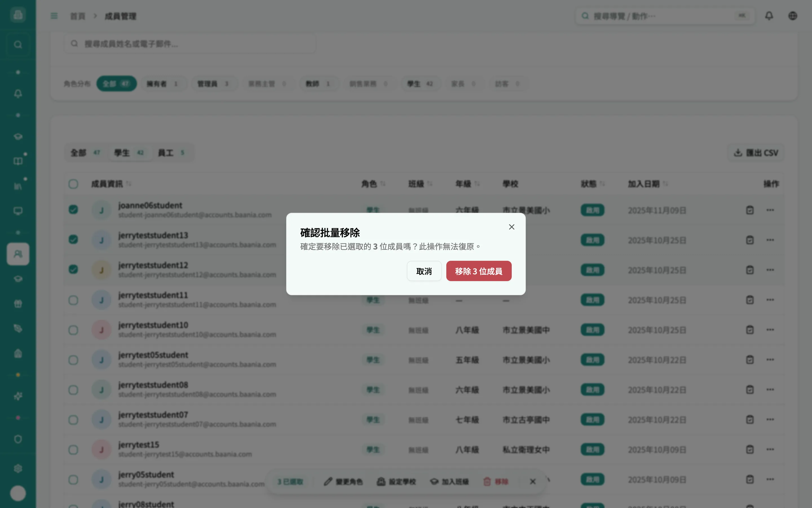Sort by 班級 column header
Screen dimensions: 812x508
pyautogui.click(x=420, y=184)
